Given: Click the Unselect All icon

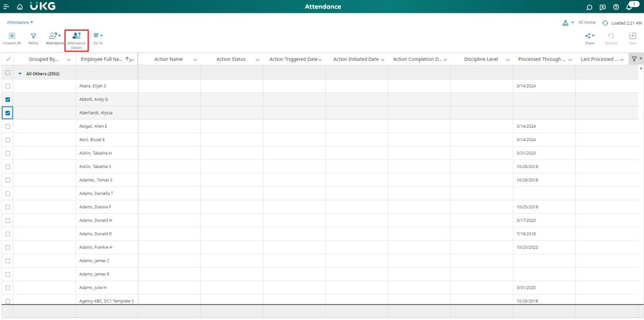Looking at the screenshot, I should [12, 36].
